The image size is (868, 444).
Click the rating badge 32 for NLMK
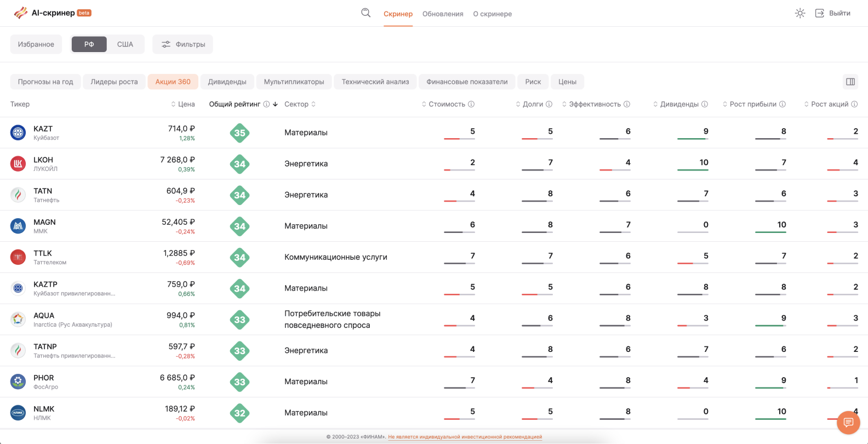tap(239, 413)
